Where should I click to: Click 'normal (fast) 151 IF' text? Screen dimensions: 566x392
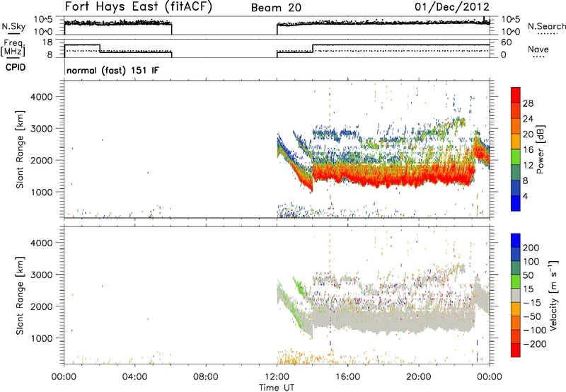(112, 70)
